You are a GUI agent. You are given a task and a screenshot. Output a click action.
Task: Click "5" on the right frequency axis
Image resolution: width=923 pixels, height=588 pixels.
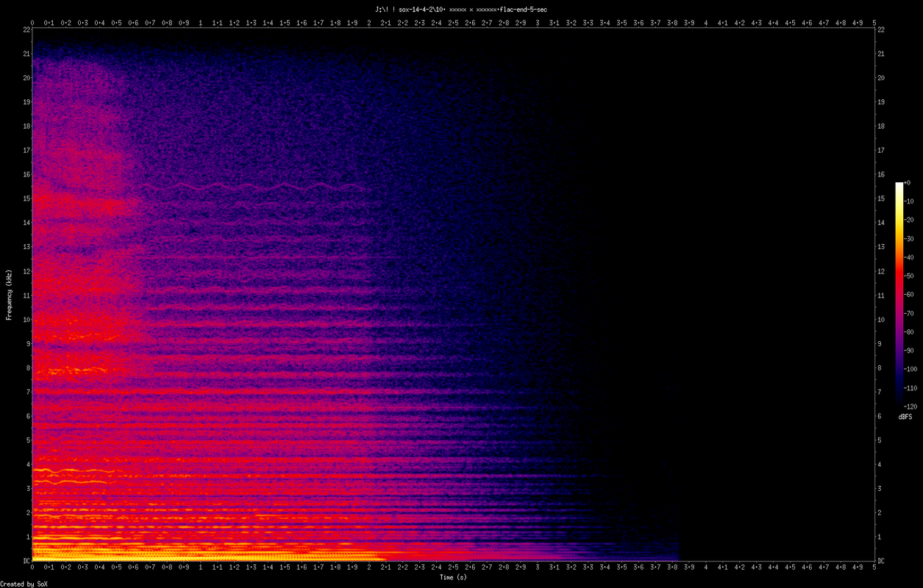(880, 440)
